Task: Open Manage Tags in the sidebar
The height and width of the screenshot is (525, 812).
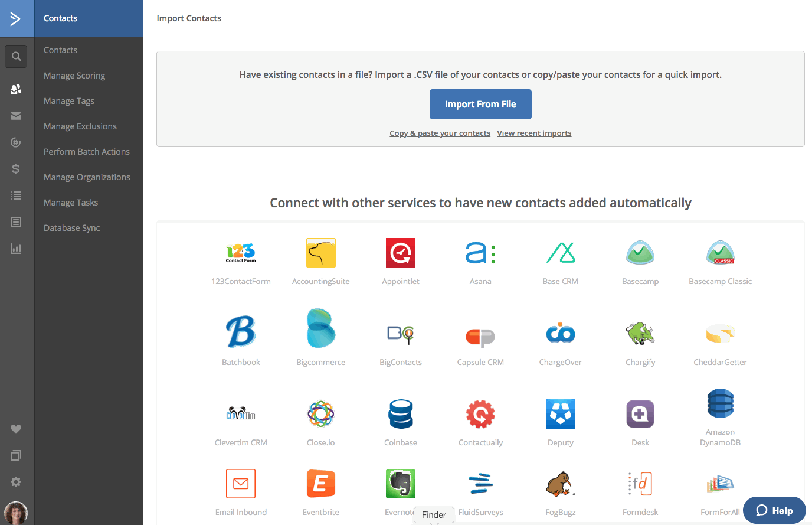Action: click(69, 101)
